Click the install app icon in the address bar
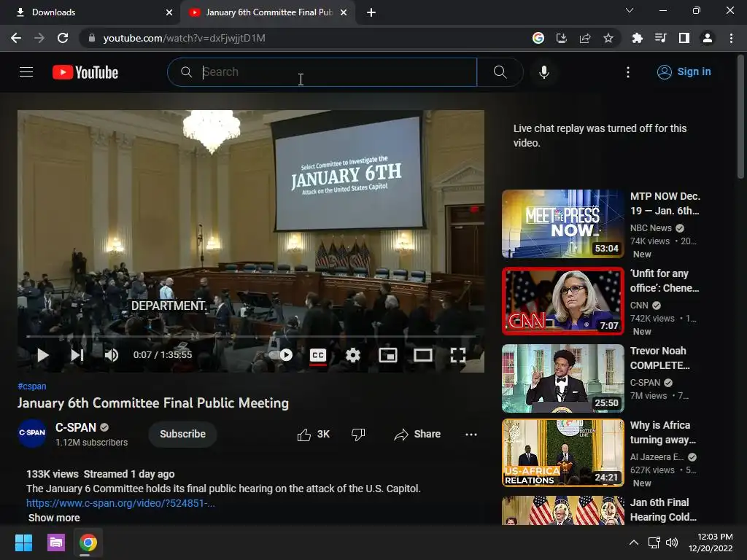This screenshot has height=560, width=747. click(561, 38)
